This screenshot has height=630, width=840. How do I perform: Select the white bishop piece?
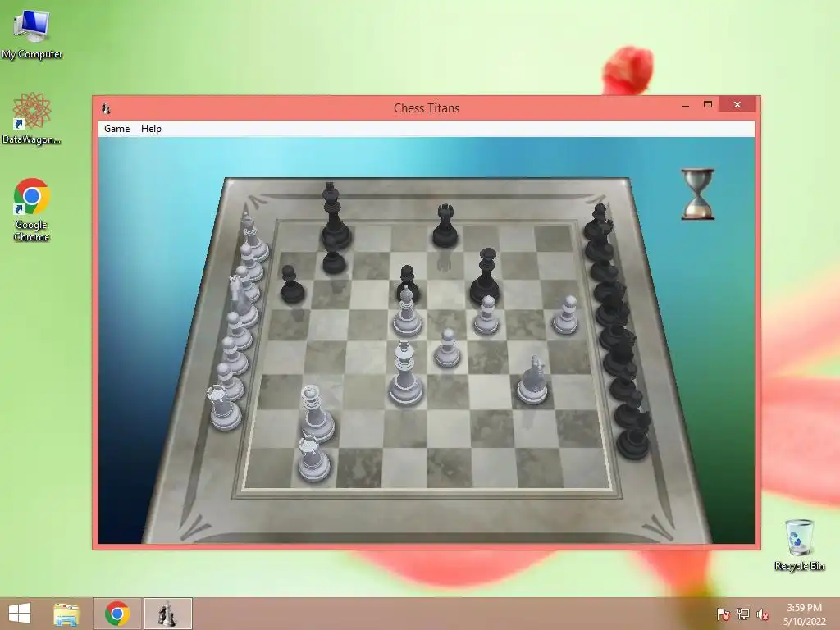[x=407, y=312]
